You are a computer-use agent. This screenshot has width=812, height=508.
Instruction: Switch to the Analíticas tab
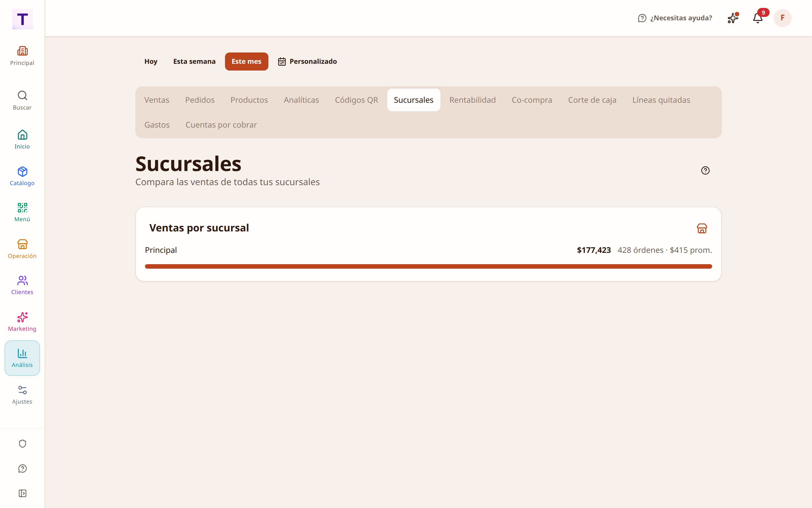tap(301, 100)
